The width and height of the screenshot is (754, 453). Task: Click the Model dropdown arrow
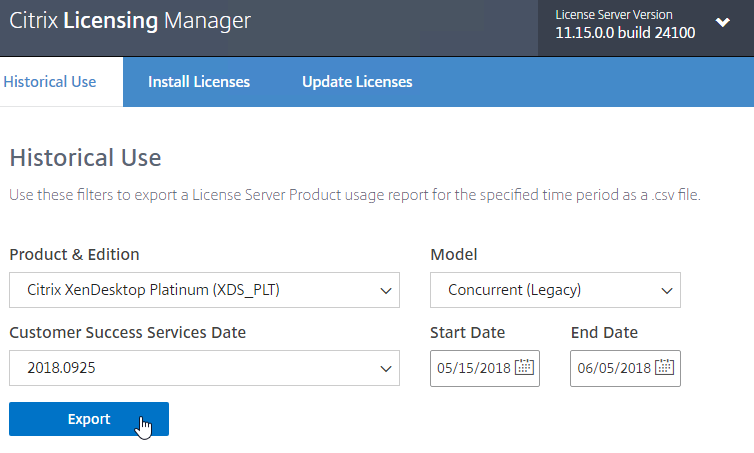click(666, 290)
